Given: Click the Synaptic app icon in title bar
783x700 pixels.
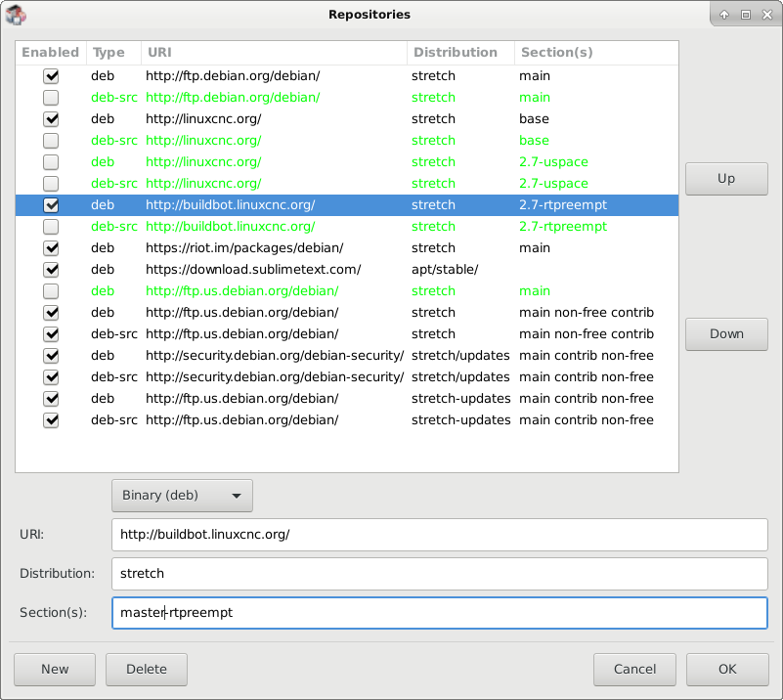Looking at the screenshot, I should 16,15.
